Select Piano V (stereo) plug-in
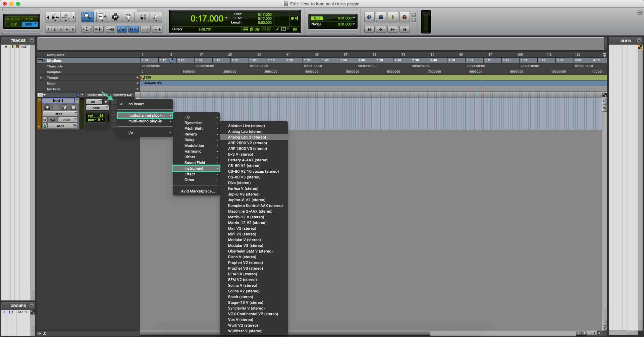 tap(254, 257)
